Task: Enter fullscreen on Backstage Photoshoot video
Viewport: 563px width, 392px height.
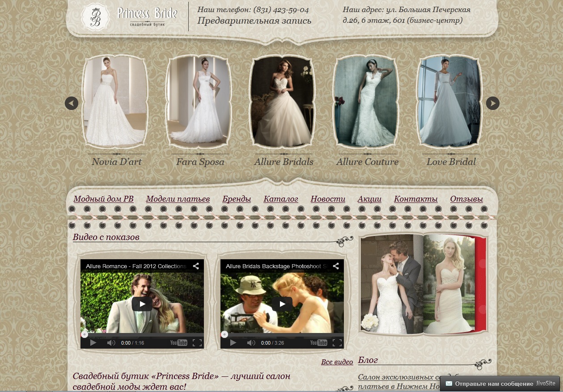Action: [x=337, y=343]
